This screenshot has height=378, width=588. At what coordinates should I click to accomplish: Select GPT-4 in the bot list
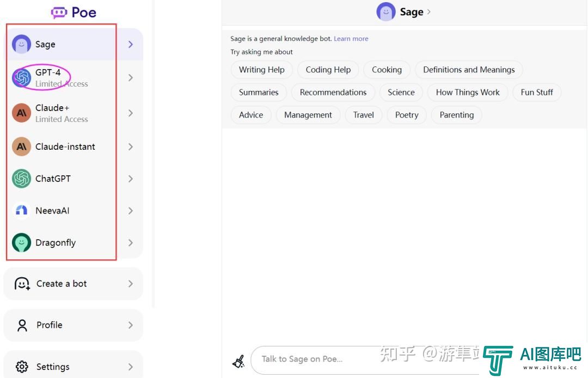73,78
